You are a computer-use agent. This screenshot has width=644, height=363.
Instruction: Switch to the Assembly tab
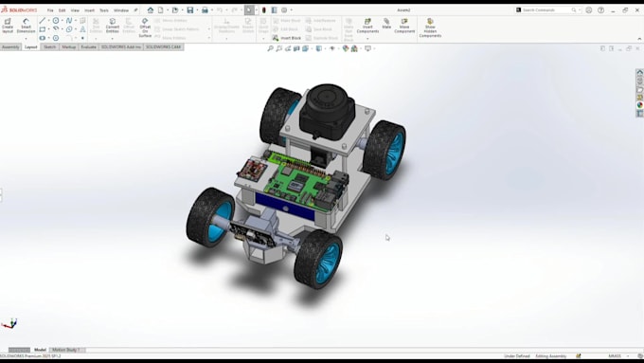10,47
